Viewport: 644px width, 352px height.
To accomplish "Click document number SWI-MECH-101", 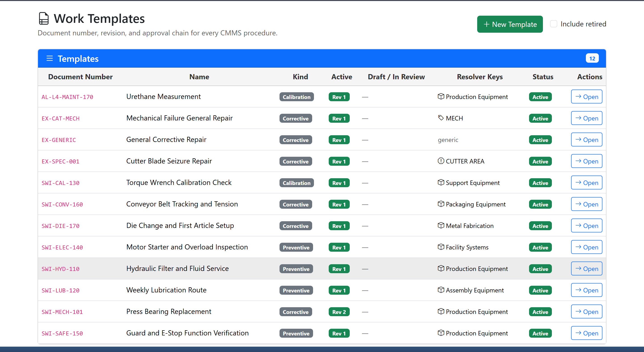I will (62, 312).
